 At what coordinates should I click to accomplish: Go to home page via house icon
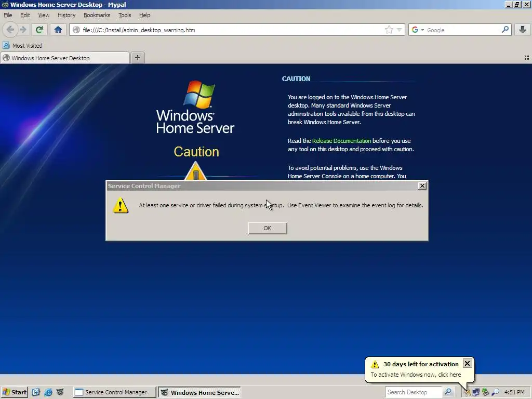[58, 30]
